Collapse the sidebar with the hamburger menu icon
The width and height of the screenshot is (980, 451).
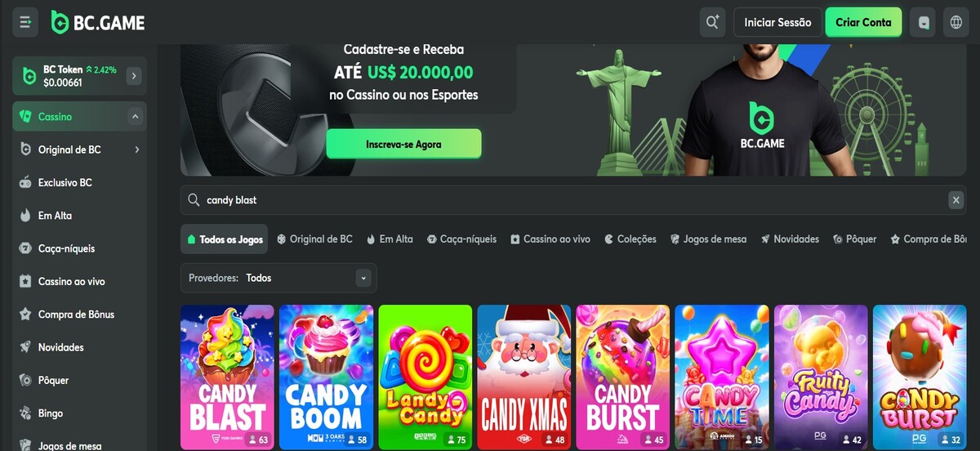25,22
